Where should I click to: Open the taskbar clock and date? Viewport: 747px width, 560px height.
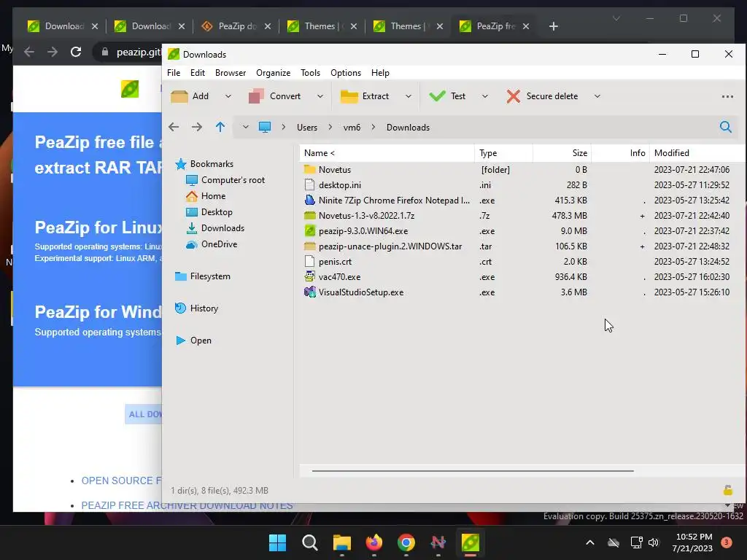(x=692, y=542)
